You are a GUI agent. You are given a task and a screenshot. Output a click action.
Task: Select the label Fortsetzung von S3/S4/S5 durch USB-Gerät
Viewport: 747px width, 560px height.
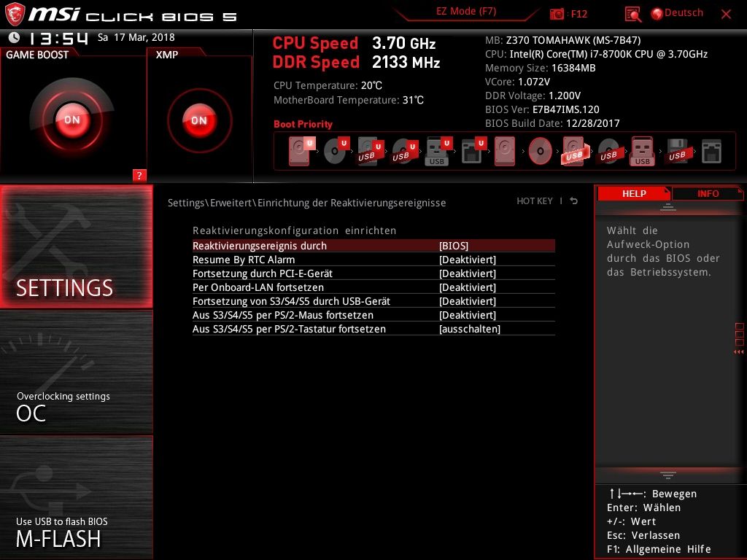(291, 301)
